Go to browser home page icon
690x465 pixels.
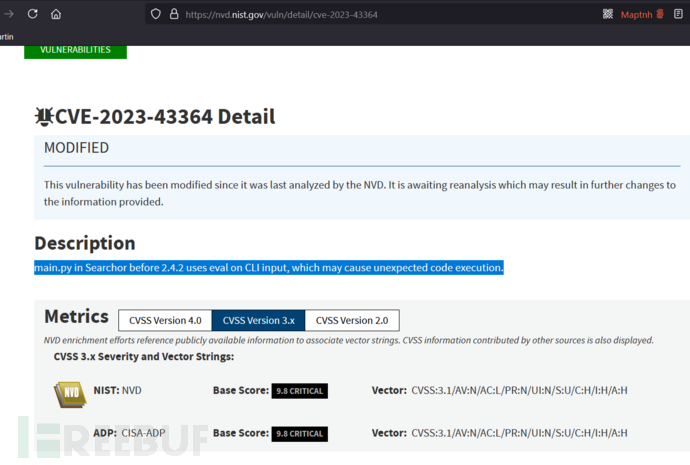pyautogui.click(x=56, y=14)
